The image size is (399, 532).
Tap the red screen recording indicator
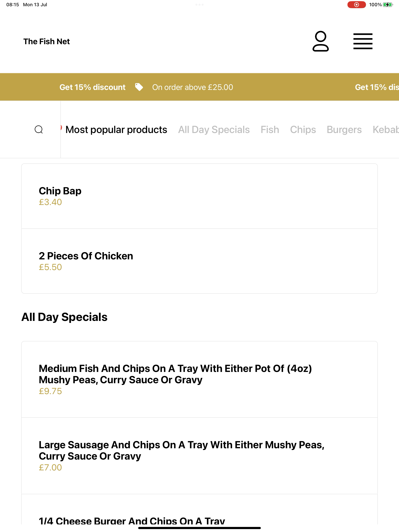click(x=356, y=4)
